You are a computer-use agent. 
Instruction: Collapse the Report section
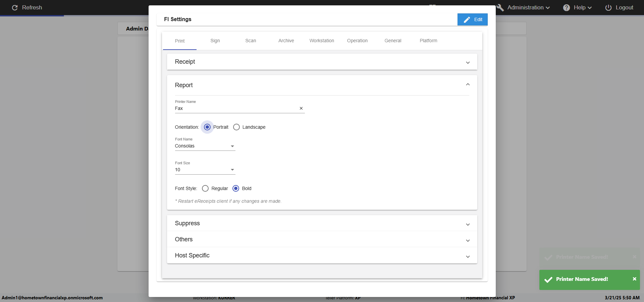[468, 84]
